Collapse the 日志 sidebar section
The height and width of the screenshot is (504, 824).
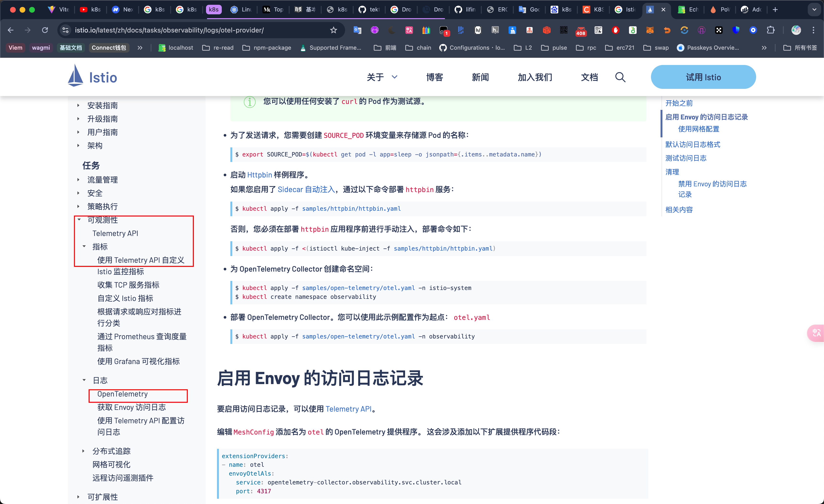pyautogui.click(x=84, y=380)
